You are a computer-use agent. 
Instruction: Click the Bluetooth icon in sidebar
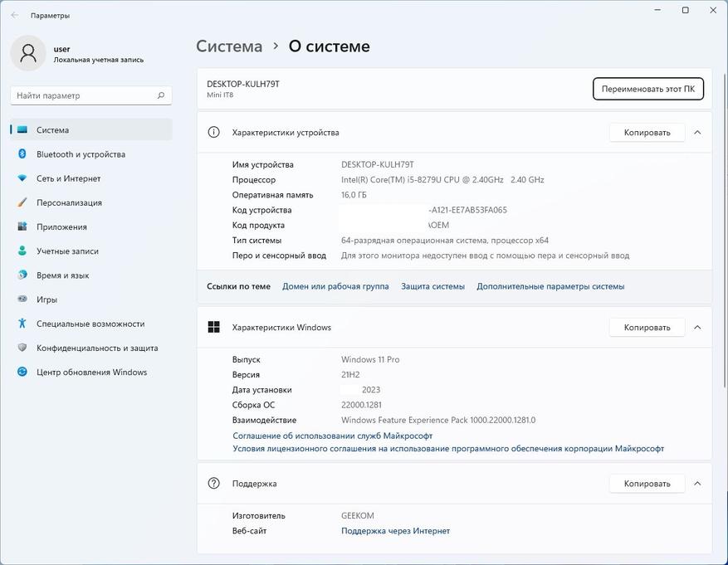22,154
